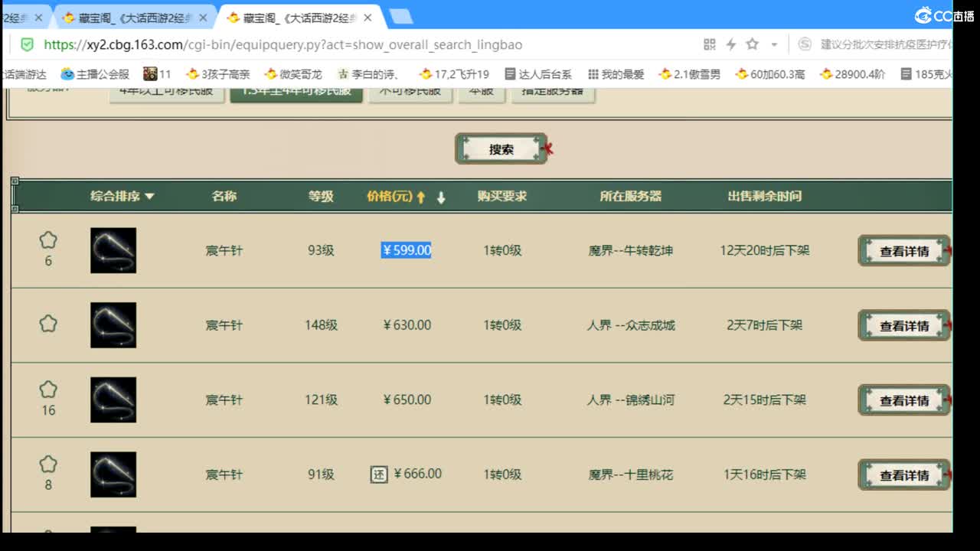Open the 我的最爱 bookmarks folder
This screenshot has height=551, width=980.
pyautogui.click(x=616, y=74)
